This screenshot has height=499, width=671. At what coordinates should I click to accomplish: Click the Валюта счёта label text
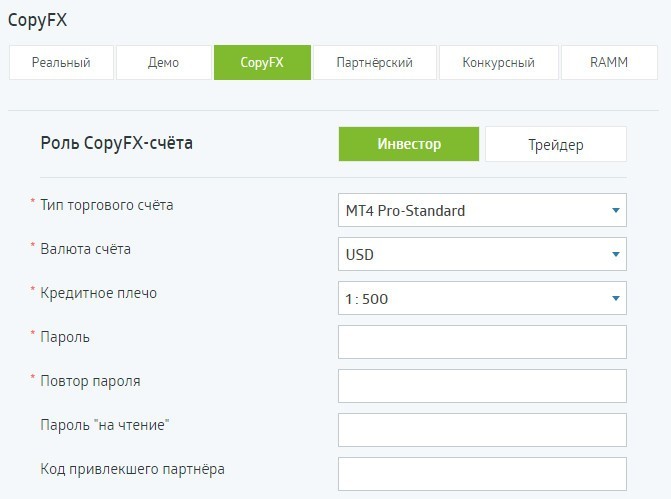pyautogui.click(x=85, y=249)
